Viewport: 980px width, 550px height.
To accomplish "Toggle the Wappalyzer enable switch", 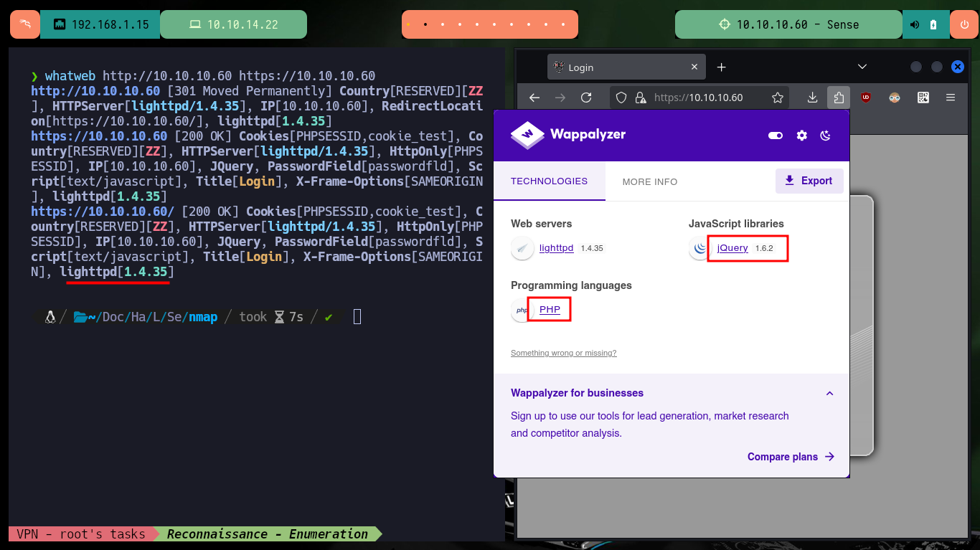I will 776,136.
